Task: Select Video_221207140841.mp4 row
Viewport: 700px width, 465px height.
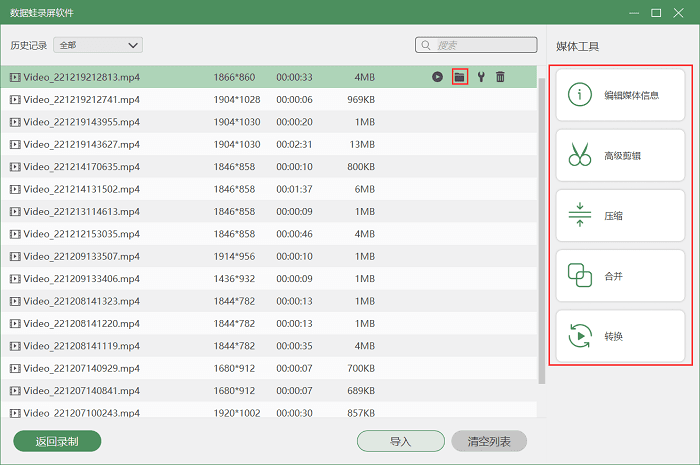Action: (269, 390)
